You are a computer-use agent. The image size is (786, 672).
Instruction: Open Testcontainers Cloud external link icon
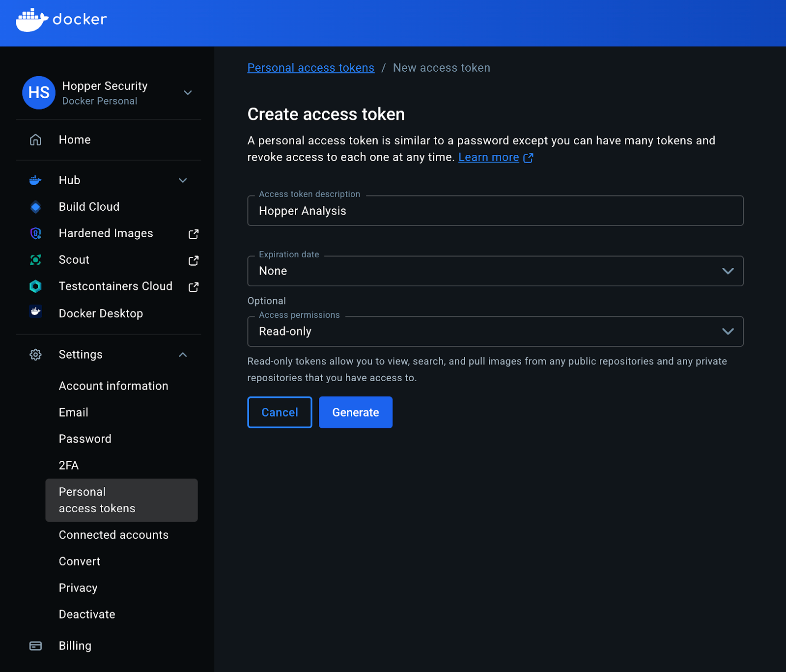[194, 287]
